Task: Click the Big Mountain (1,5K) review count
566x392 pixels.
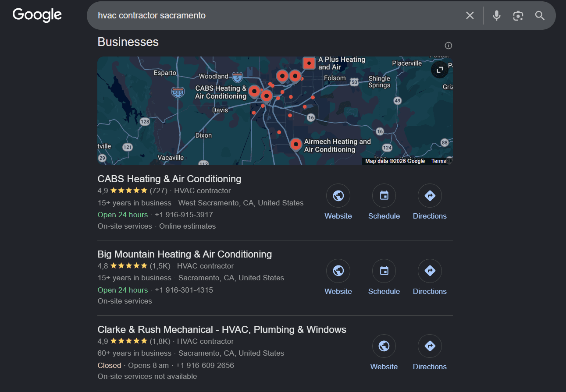Action: (x=160, y=266)
